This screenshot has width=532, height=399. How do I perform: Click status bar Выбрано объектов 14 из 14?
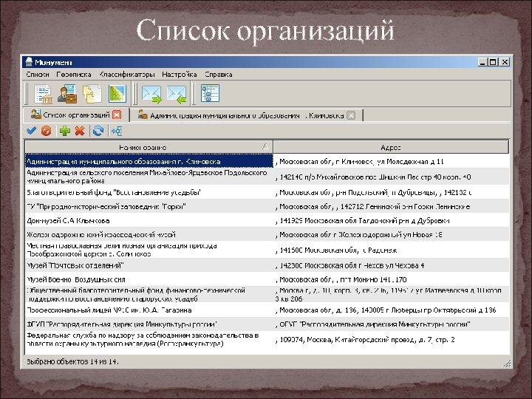[x=72, y=361]
